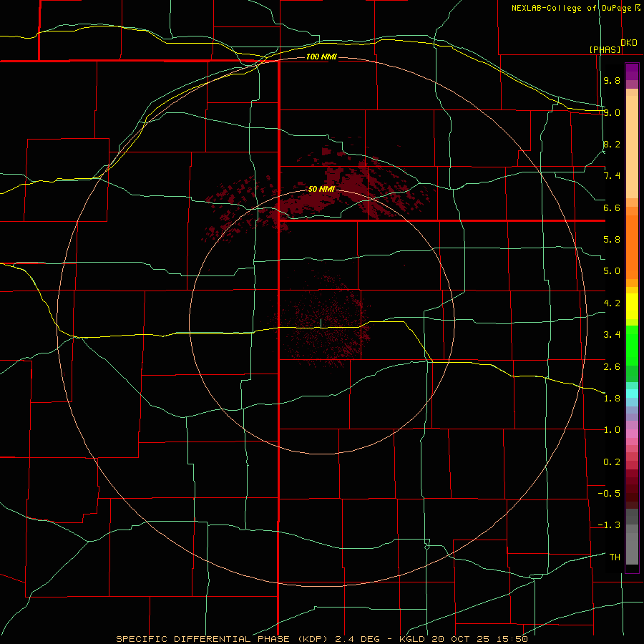Image resolution: width=644 pixels, height=644 pixels.
Task: Click the 6.6 scale value
Action: (612, 208)
